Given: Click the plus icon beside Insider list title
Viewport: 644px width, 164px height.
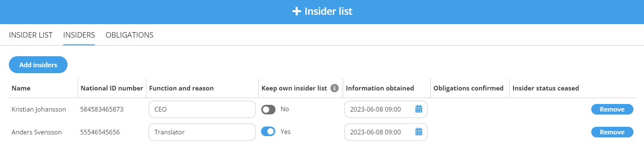Looking at the screenshot, I should click(x=296, y=11).
